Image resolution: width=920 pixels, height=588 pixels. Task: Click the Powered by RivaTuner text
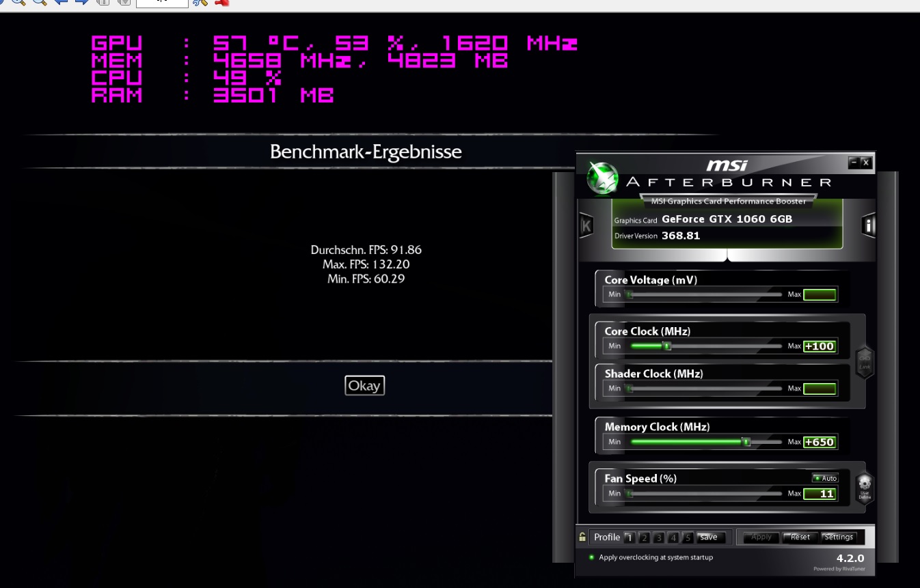(839, 569)
